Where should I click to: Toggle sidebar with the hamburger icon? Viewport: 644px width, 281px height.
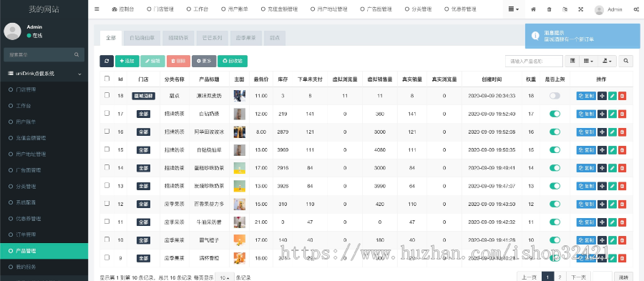97,9
